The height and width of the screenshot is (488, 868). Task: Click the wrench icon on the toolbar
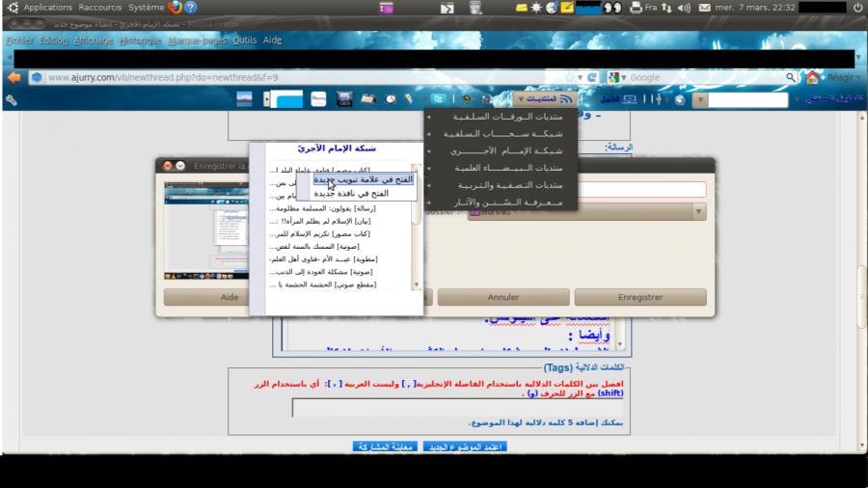click(x=12, y=99)
